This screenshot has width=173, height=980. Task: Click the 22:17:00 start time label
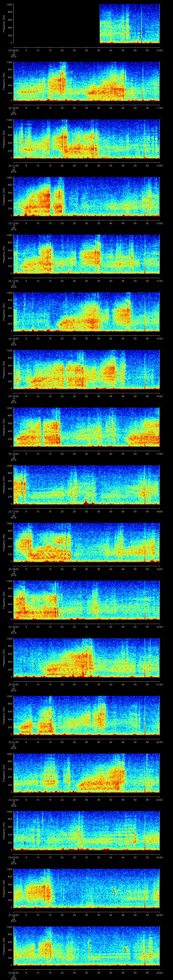(x=13, y=512)
